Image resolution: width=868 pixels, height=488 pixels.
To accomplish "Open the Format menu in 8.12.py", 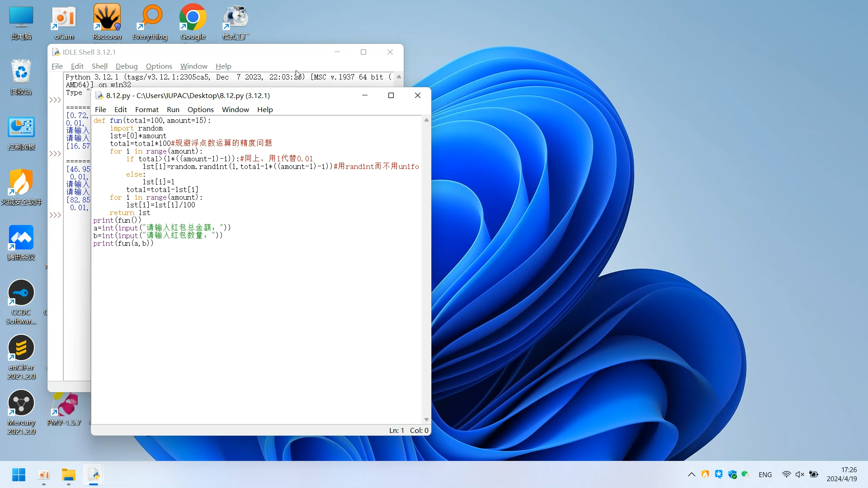I will [x=146, y=109].
